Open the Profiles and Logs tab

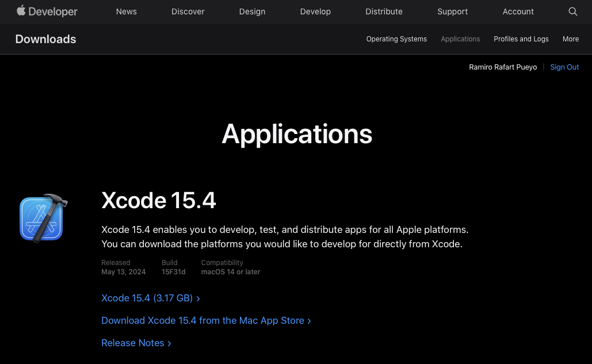pos(521,39)
